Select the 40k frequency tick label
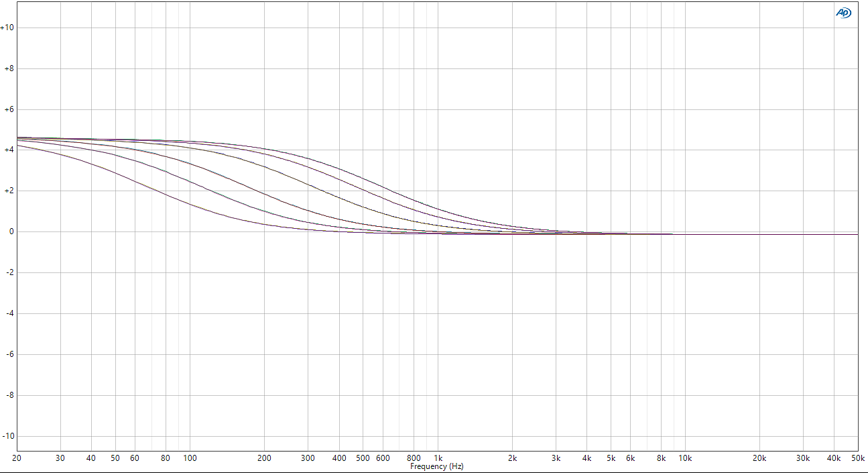This screenshot has height=473, width=868. coord(834,458)
